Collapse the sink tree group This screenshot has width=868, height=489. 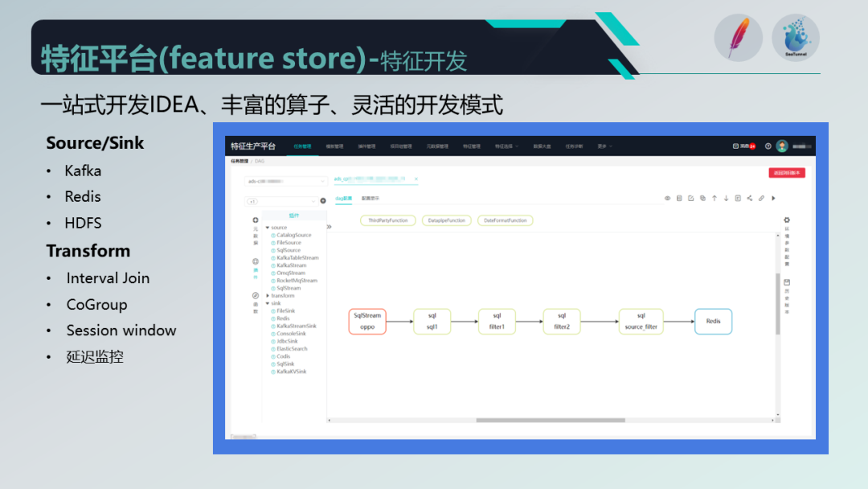268,303
